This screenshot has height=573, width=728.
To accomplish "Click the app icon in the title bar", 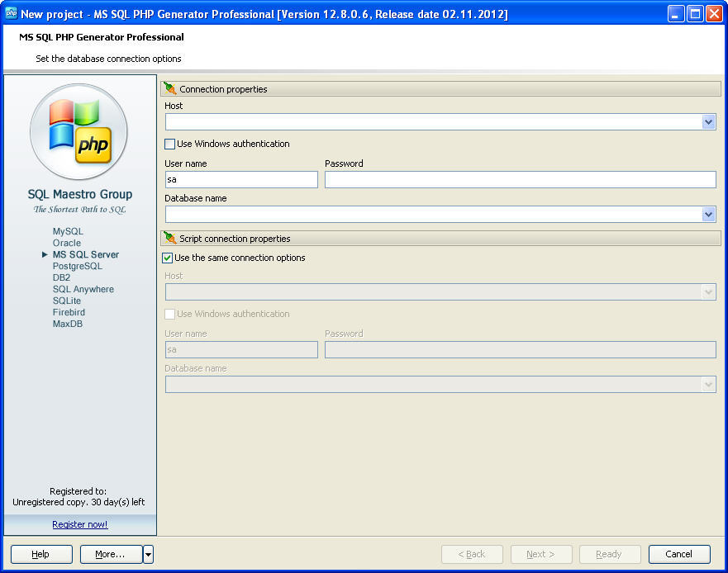I will (x=11, y=13).
